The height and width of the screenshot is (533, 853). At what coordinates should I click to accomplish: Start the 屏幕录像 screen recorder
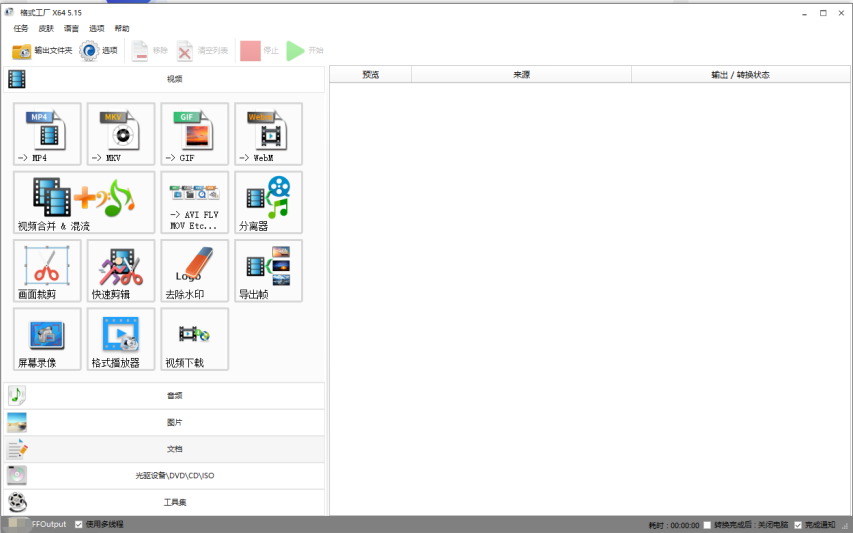[47, 339]
